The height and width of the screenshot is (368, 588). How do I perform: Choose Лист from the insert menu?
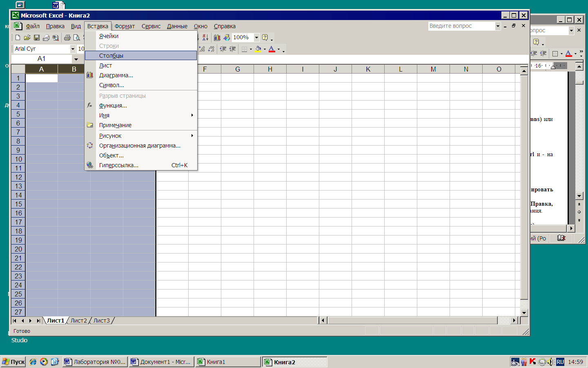click(141, 65)
